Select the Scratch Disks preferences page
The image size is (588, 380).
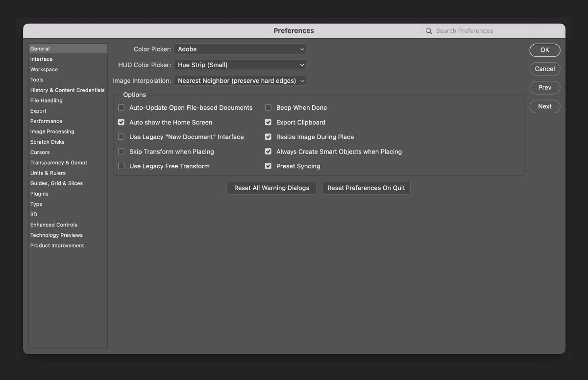click(x=47, y=142)
